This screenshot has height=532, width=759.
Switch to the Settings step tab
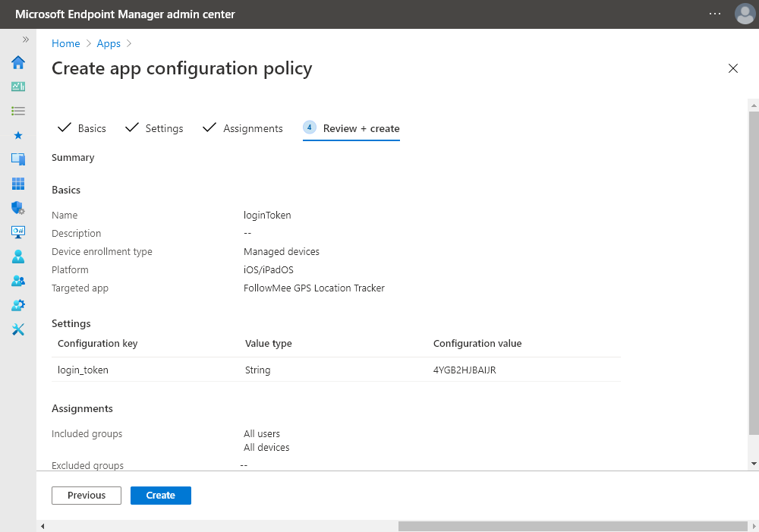[x=154, y=128]
